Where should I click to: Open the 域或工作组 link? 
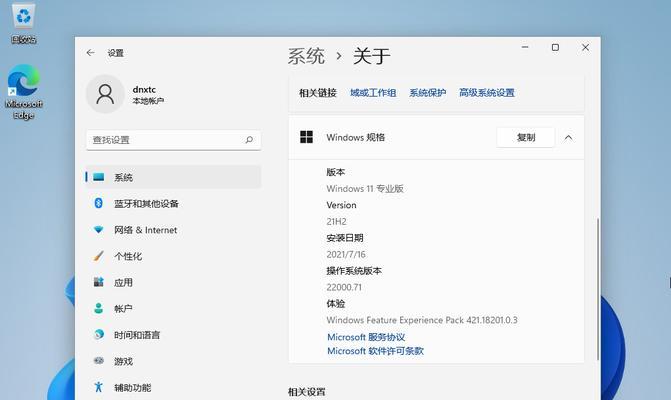click(x=373, y=92)
